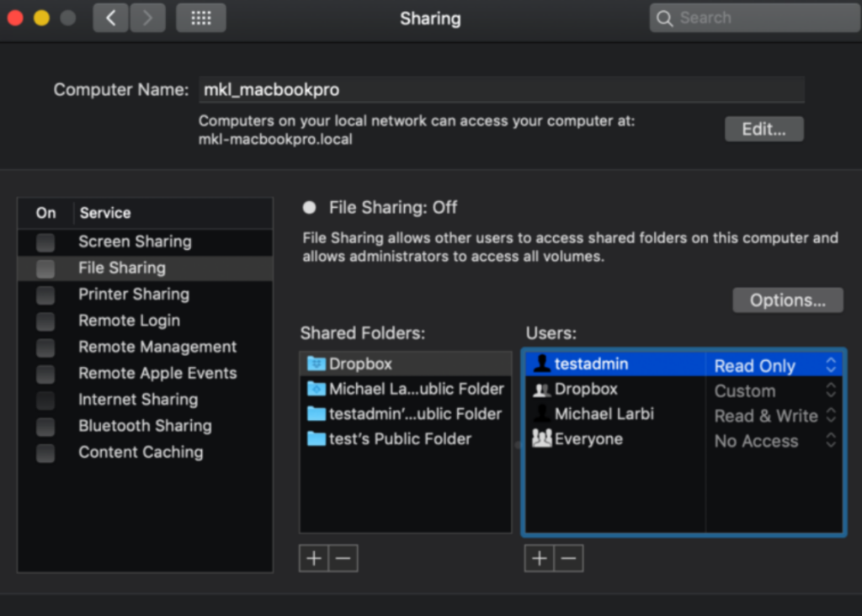Image resolution: width=862 pixels, height=616 pixels.
Task: Click the Edit button for the local hostname
Action: [x=764, y=128]
